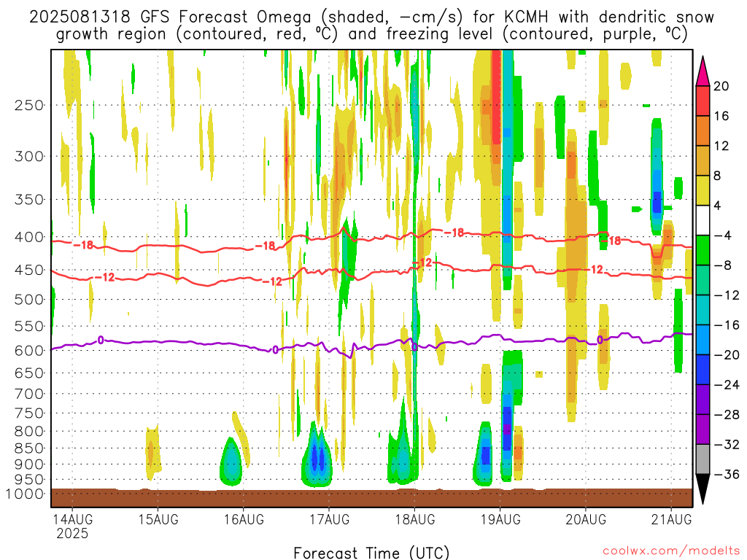Click the 14AUG time axis label
Image resolution: width=747 pixels, height=560 pixels.
(x=72, y=519)
